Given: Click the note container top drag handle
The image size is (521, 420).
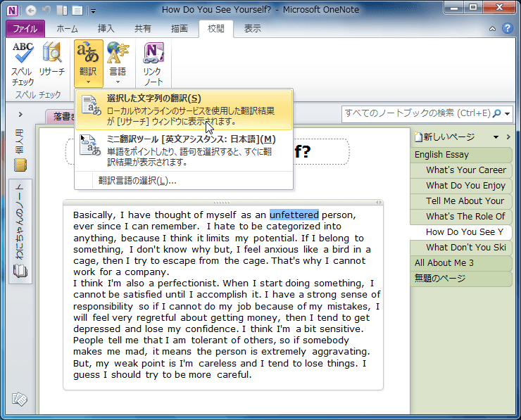Looking at the screenshot, I should click(222, 202).
